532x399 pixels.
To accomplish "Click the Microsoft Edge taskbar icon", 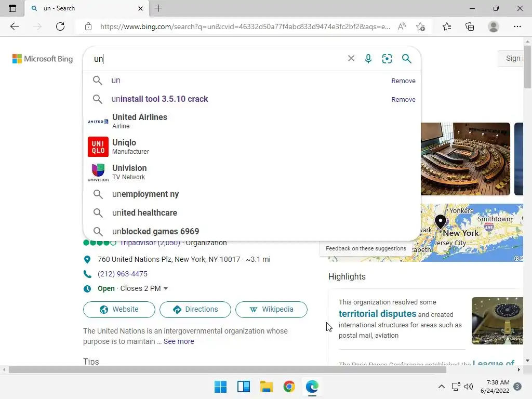I will pyautogui.click(x=312, y=387).
